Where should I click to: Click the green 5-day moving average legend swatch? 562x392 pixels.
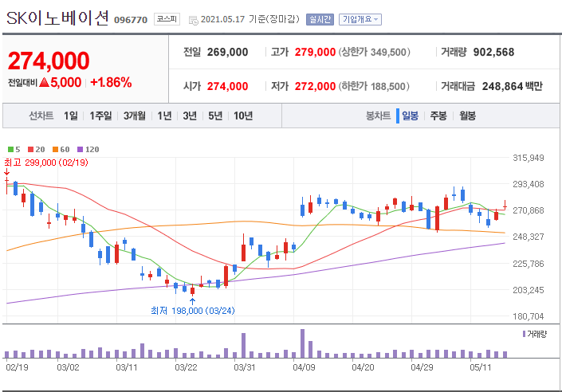pos(10,150)
